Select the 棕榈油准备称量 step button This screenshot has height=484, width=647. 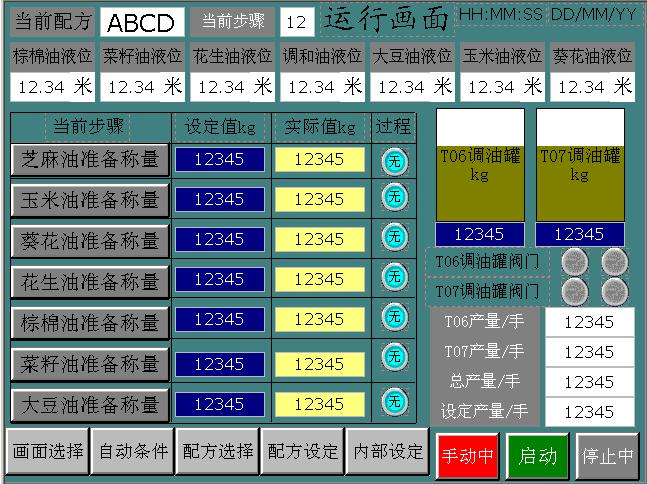pos(90,323)
